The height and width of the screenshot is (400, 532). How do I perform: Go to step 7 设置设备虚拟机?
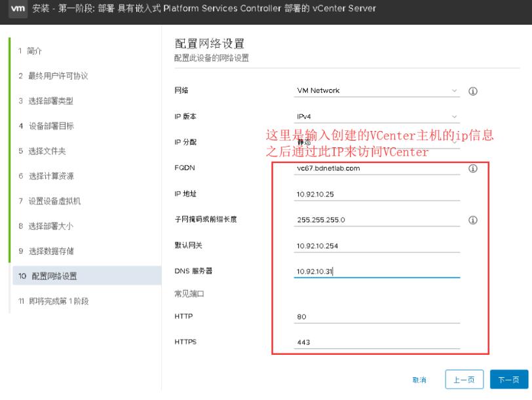pos(50,201)
